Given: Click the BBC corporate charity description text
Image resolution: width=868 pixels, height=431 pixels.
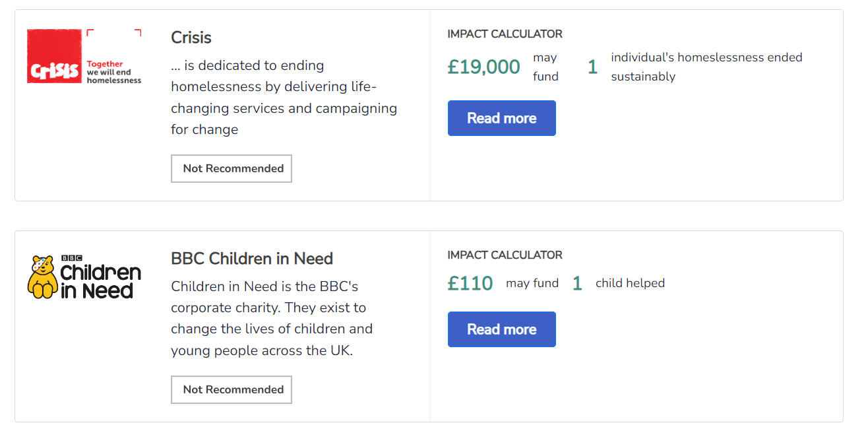Looking at the screenshot, I should point(272,319).
